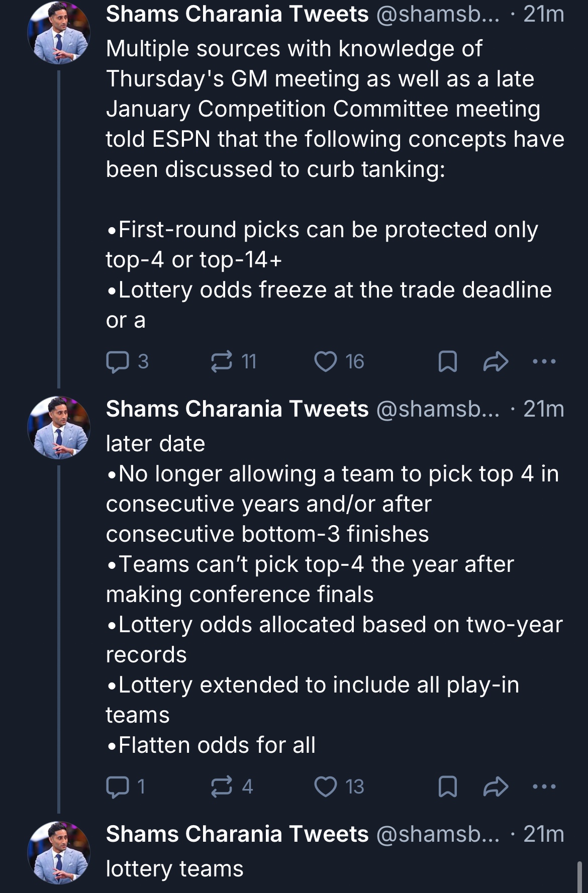Open profile picture on the first tweet
The image size is (588, 893).
pyautogui.click(x=59, y=33)
